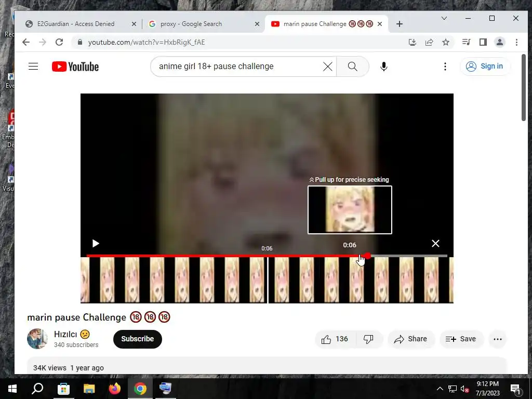
Task: Bookmark this page with the star
Action: pyautogui.click(x=446, y=42)
